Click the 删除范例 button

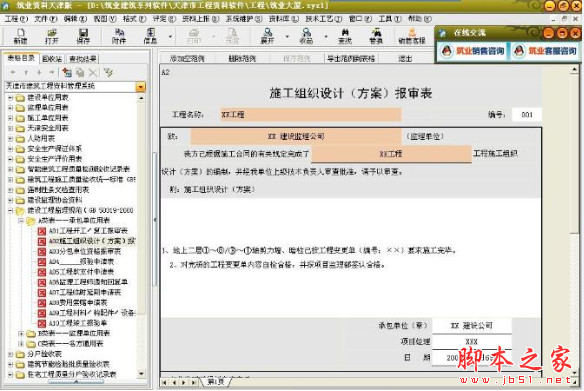coord(242,58)
